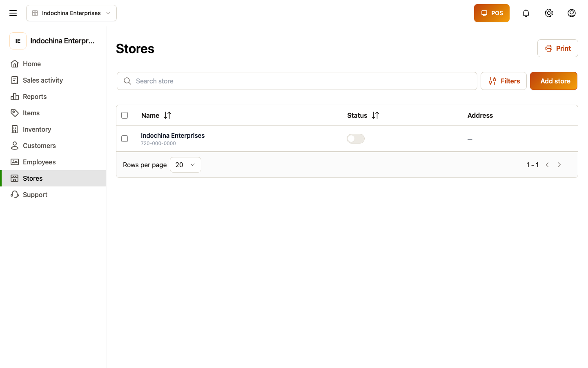Select the Indochina Enterprises row checkbox
The height and width of the screenshot is (368, 588).
click(125, 139)
